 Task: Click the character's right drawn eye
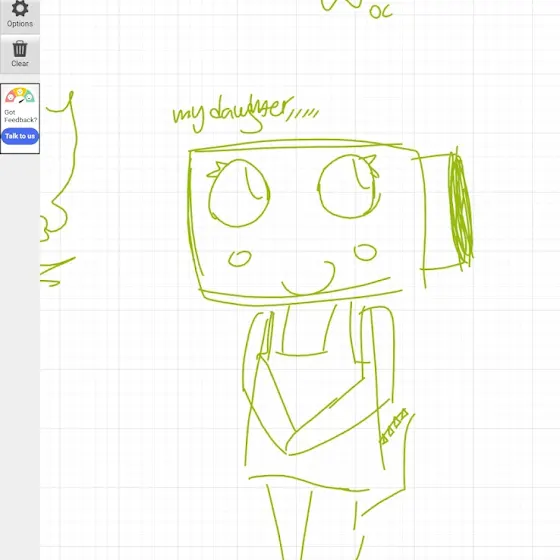349,186
